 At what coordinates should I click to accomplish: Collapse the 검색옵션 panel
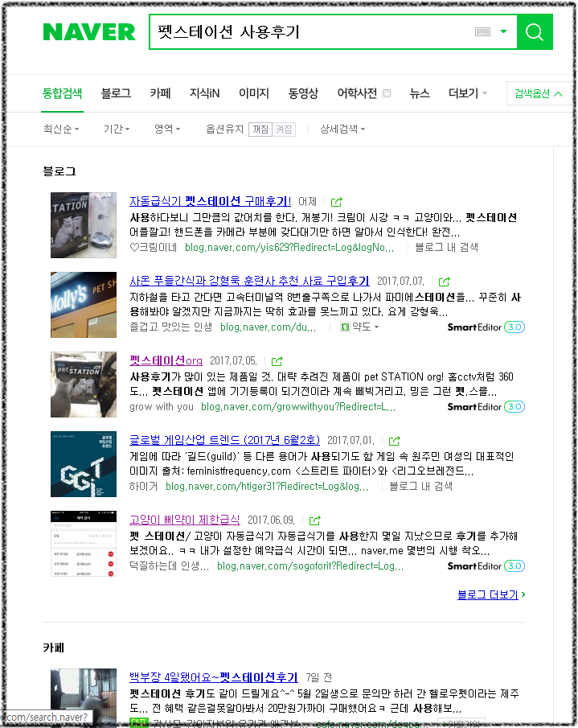pyautogui.click(x=538, y=93)
